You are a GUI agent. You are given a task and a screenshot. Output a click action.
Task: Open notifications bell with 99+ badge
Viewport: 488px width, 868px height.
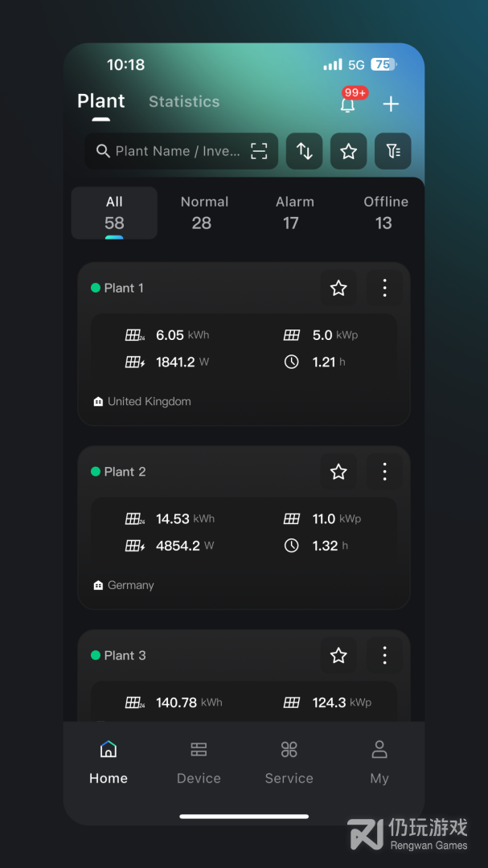(348, 104)
